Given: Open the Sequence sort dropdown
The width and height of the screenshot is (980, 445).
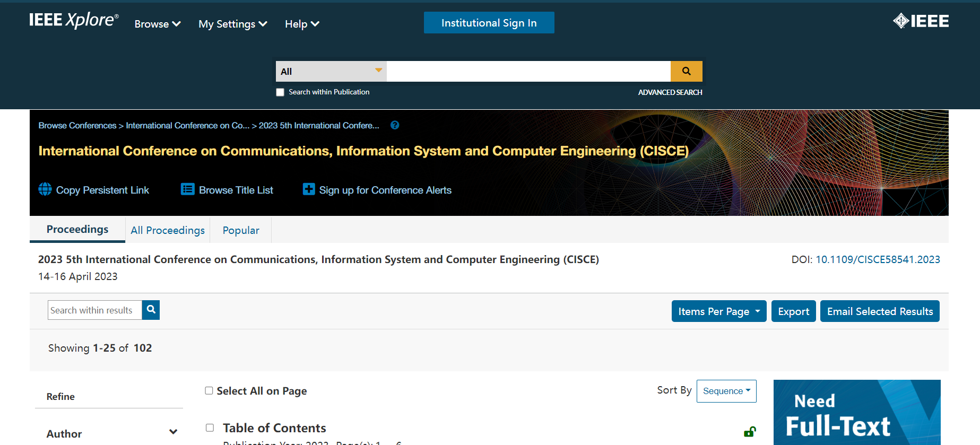Looking at the screenshot, I should click(x=726, y=391).
